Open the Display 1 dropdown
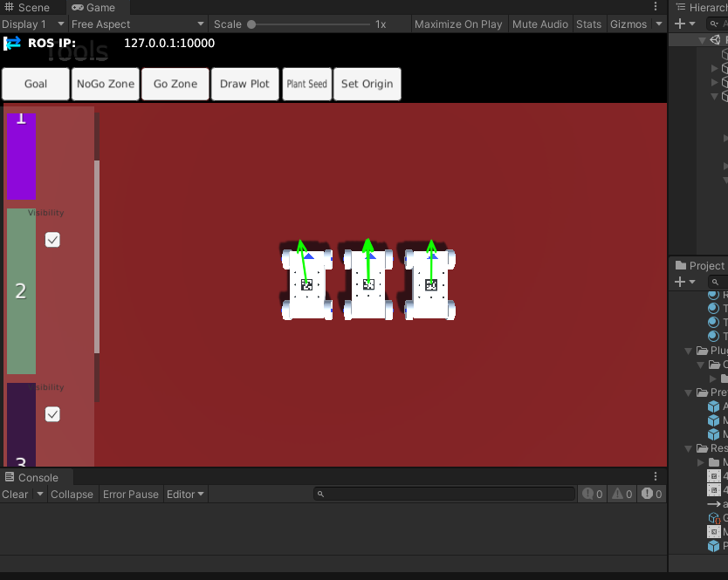 point(33,24)
